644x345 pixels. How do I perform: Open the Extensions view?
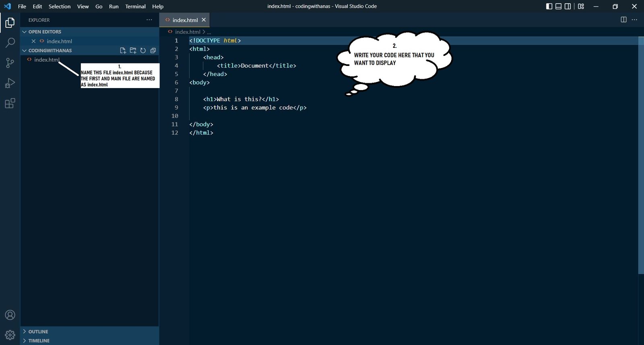pyautogui.click(x=10, y=103)
